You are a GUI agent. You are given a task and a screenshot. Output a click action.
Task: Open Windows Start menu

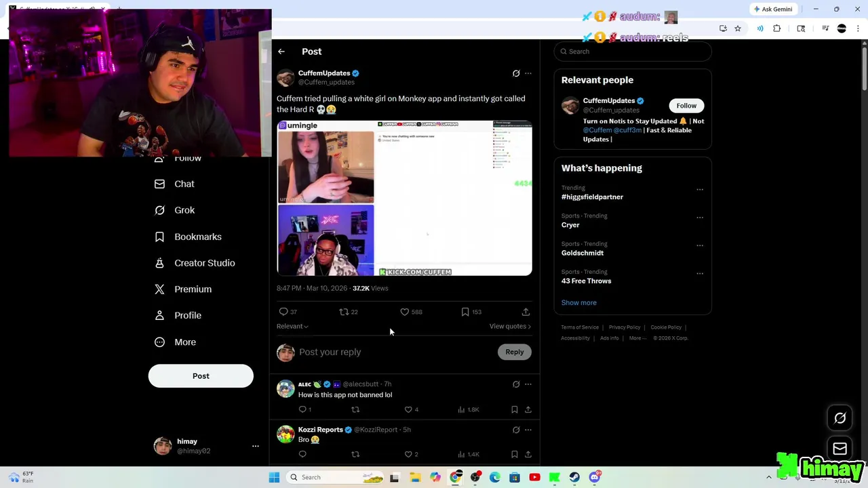274,477
